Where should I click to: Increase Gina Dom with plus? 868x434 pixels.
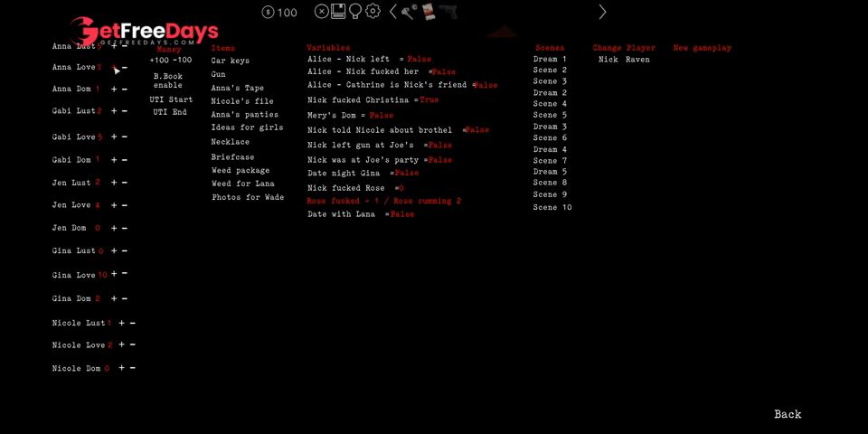coord(114,298)
